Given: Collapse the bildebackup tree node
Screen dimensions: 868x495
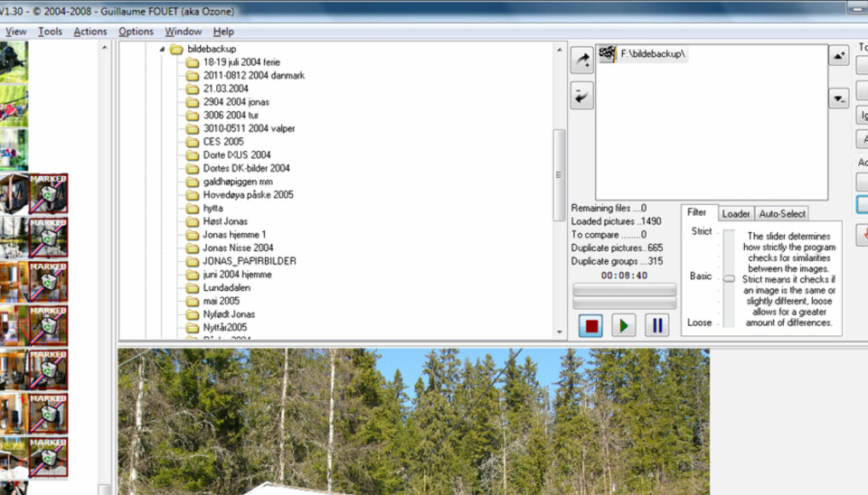Looking at the screenshot, I should (x=162, y=49).
